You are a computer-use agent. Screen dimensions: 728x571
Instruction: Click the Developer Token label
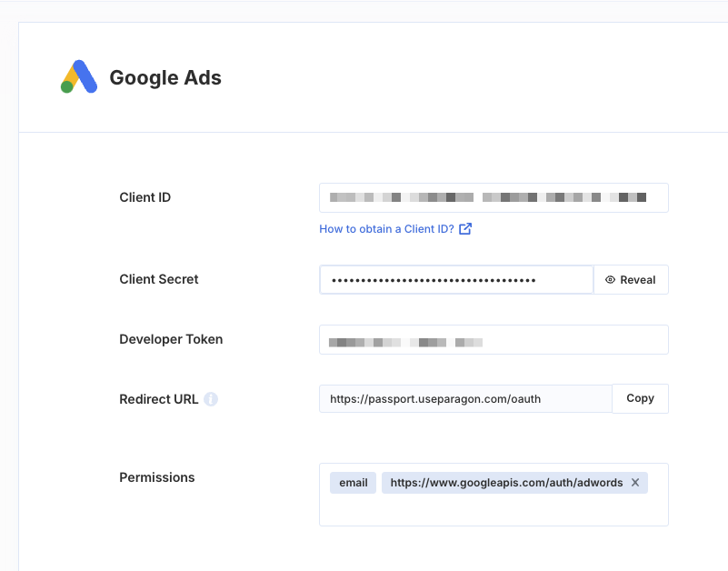coord(171,339)
